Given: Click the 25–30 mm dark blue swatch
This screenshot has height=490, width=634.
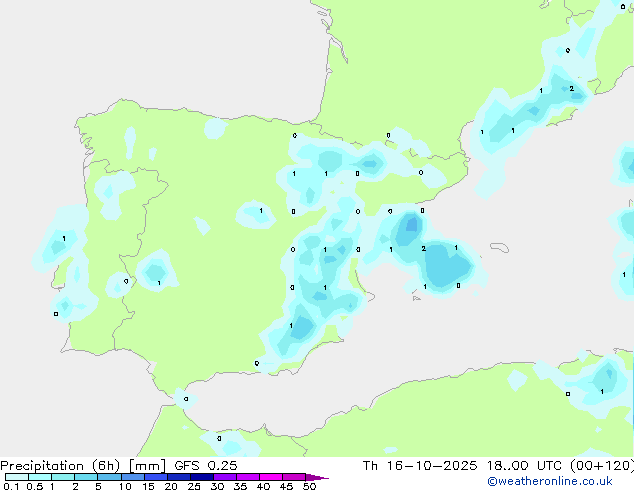Looking at the screenshot, I should pyautogui.click(x=202, y=477).
